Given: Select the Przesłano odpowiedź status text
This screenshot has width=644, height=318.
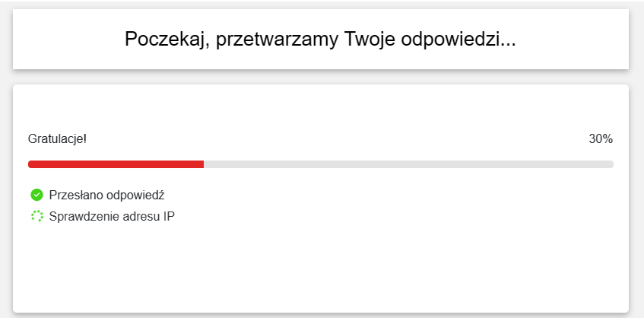Looking at the screenshot, I should pos(106,196).
